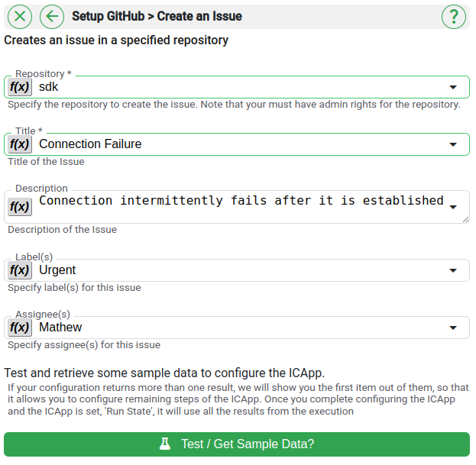The height and width of the screenshot is (465, 476).
Task: Click the 'Title of the Issue' hint text
Action: coord(46,162)
